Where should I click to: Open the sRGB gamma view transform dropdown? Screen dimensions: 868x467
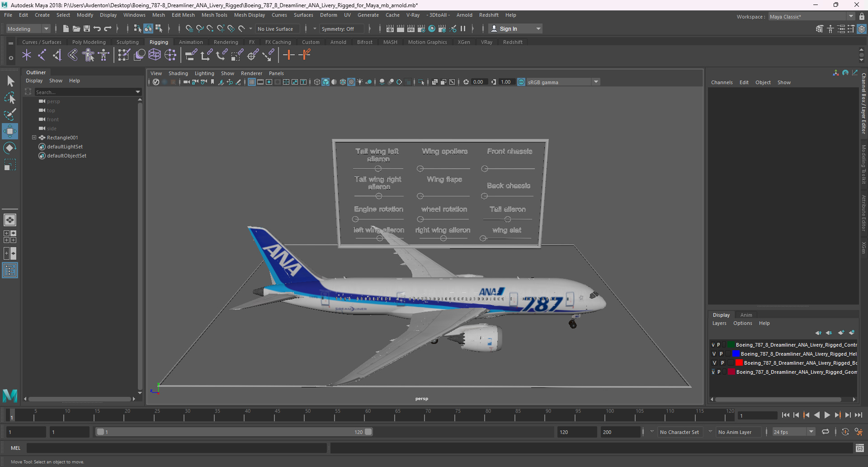click(563, 82)
